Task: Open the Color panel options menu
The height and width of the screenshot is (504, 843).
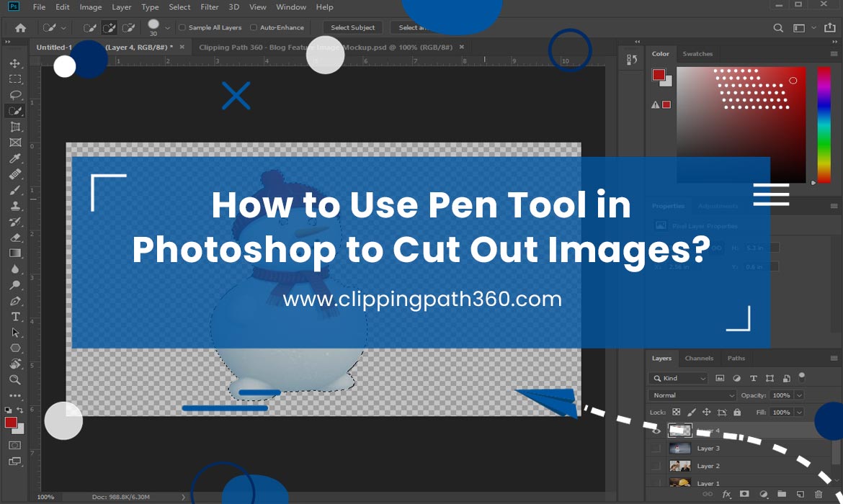Action: click(834, 54)
